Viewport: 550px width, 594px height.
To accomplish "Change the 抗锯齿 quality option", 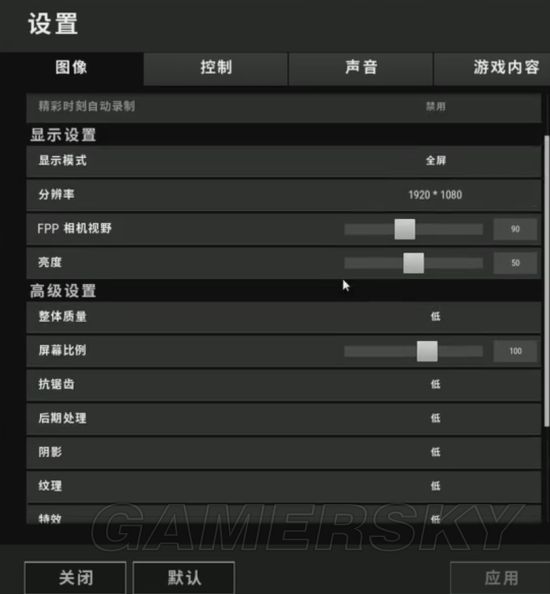I will (436, 384).
